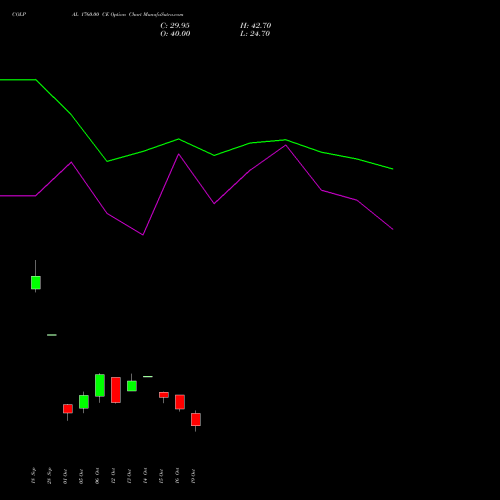Screen dimensions: 500x500
Task: Click the tall green candlestick at chart's left
Action: (36, 282)
